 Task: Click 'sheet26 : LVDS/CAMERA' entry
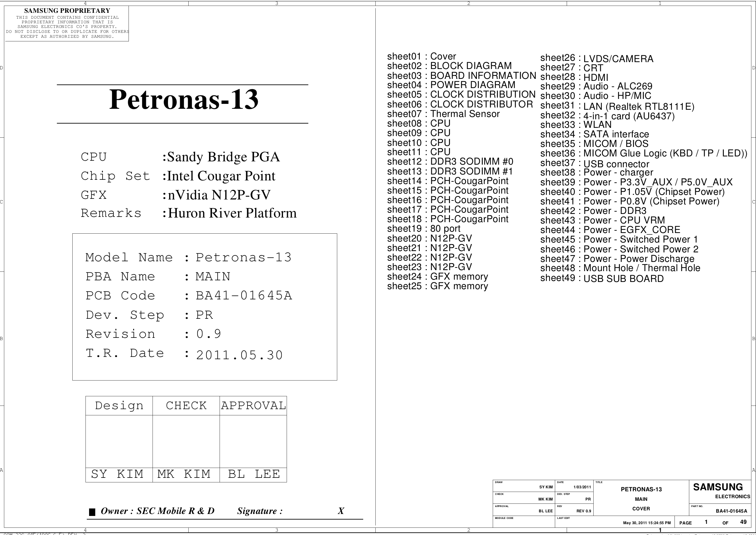click(x=597, y=58)
